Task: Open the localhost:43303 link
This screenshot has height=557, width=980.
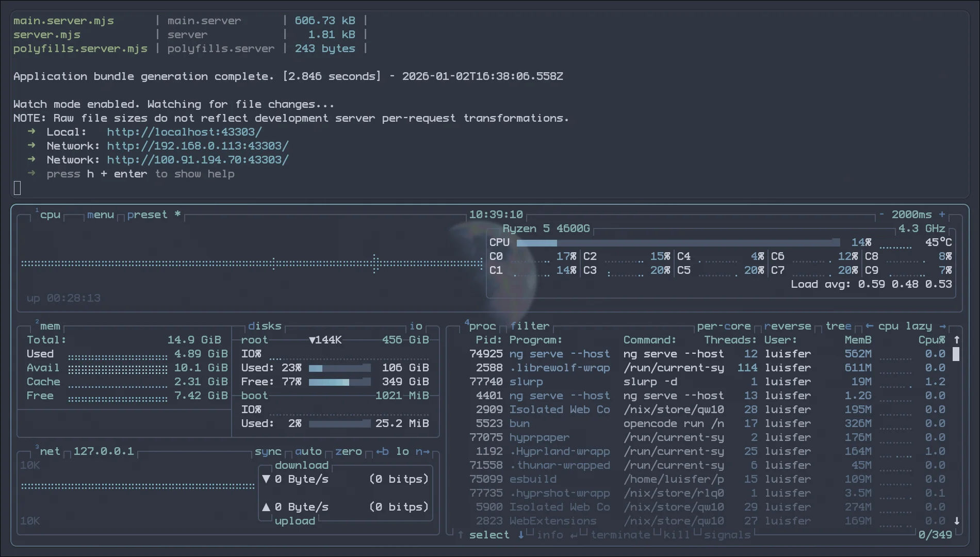Action: [184, 132]
